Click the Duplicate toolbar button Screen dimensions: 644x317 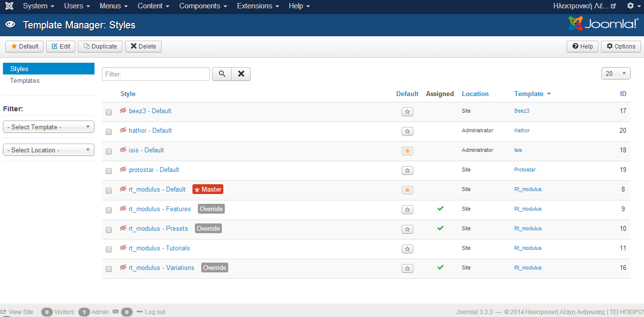click(100, 47)
